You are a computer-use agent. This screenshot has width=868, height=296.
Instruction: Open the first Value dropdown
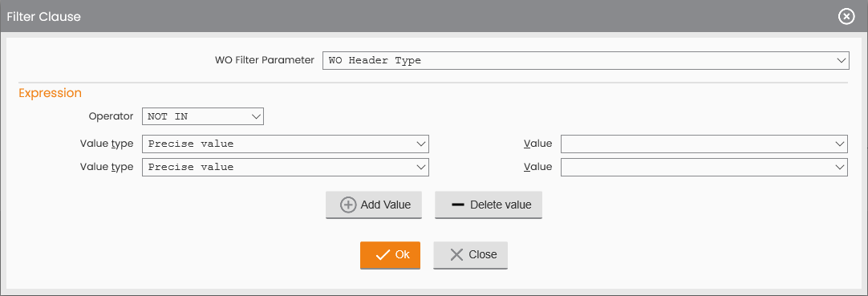pyautogui.click(x=704, y=144)
